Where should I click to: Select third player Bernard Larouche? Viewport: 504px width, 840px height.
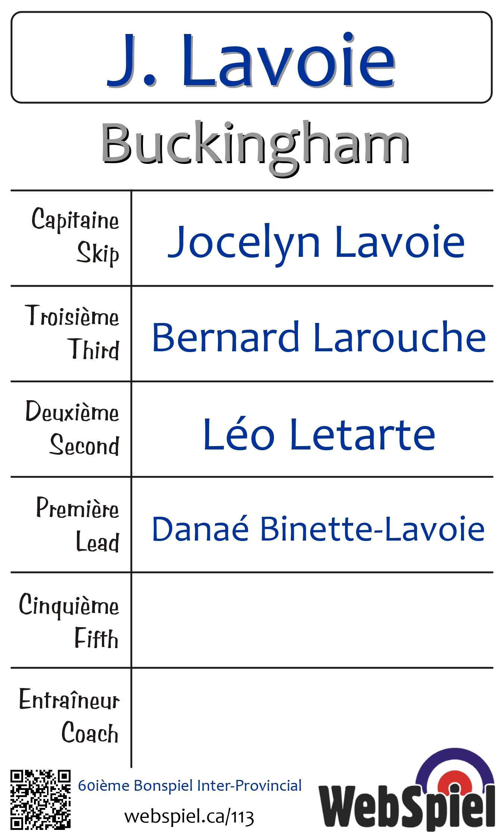(x=319, y=337)
